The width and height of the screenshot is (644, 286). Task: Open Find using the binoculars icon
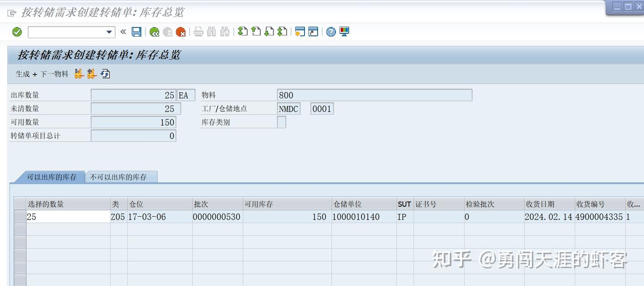click(x=212, y=32)
